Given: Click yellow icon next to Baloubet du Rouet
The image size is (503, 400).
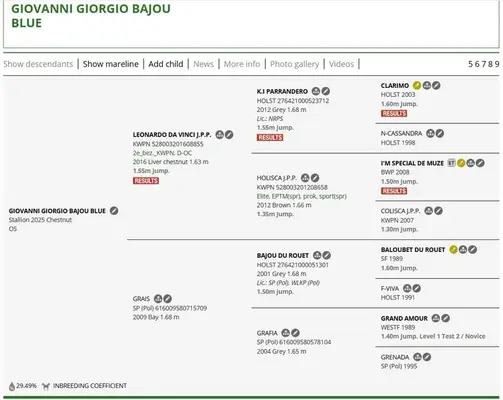Looking at the screenshot, I should [453, 249].
